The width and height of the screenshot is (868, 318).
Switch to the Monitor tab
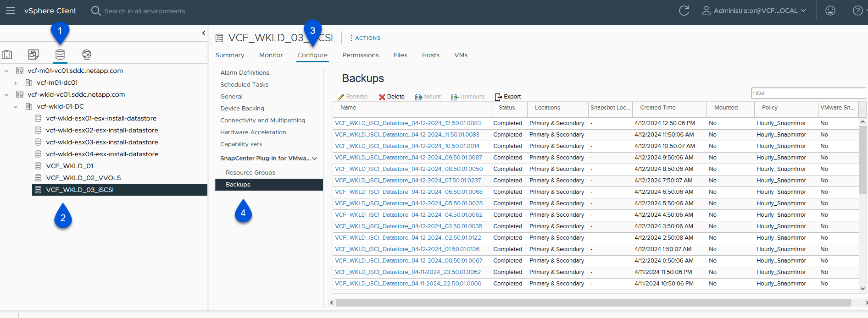[271, 55]
